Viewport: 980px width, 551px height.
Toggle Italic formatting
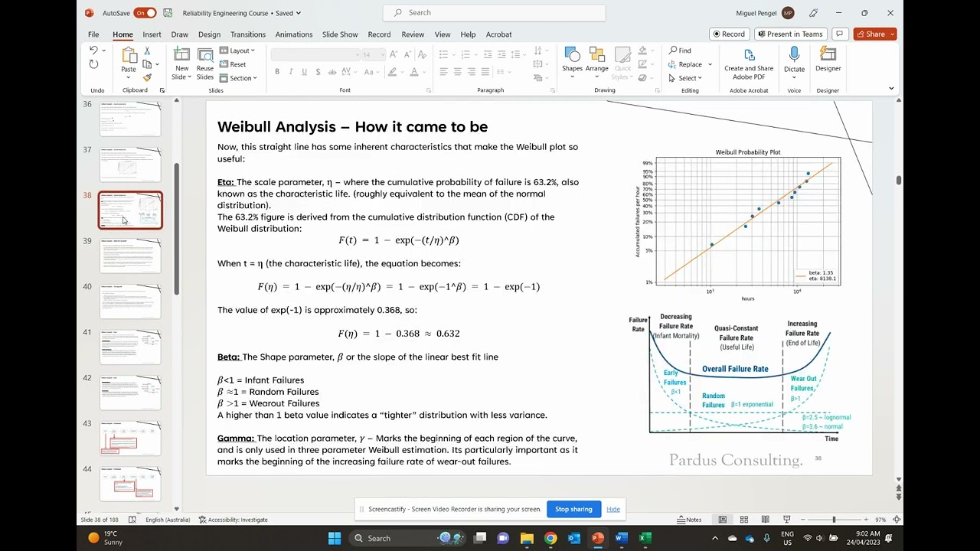tap(291, 72)
